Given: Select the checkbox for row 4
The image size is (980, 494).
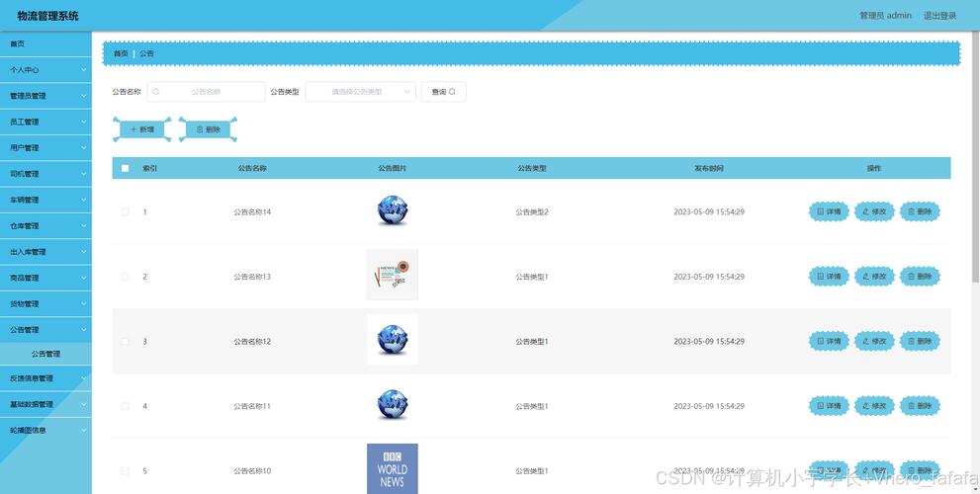Looking at the screenshot, I should coord(126,406).
